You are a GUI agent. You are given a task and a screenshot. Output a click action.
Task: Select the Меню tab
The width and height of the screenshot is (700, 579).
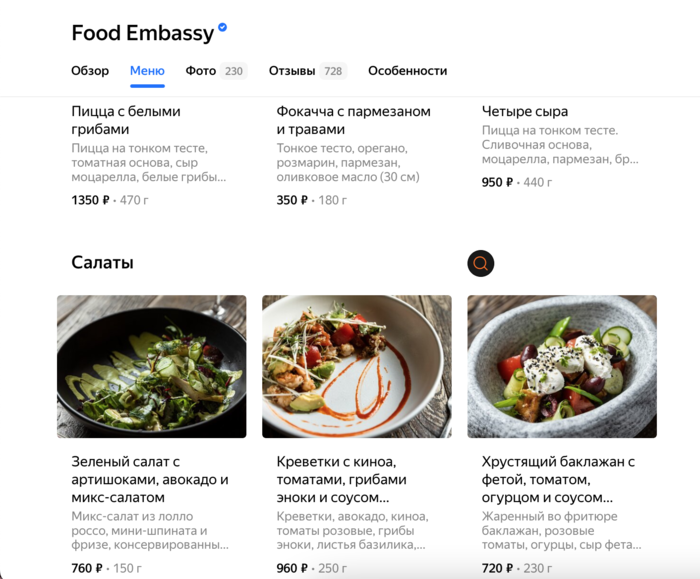point(147,71)
